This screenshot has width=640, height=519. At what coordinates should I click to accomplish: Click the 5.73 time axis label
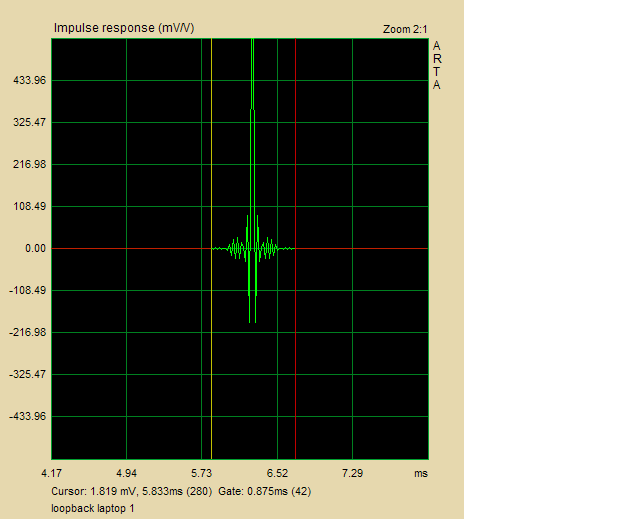(x=202, y=473)
